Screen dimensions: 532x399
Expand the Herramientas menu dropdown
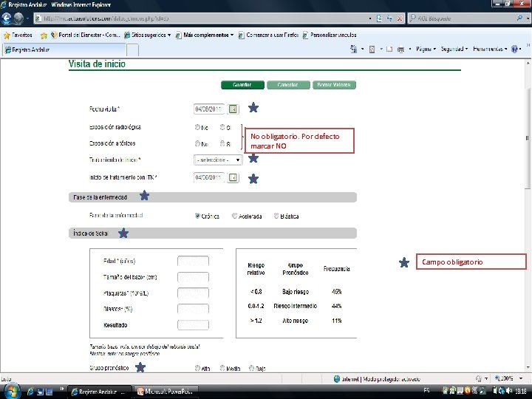[490, 50]
